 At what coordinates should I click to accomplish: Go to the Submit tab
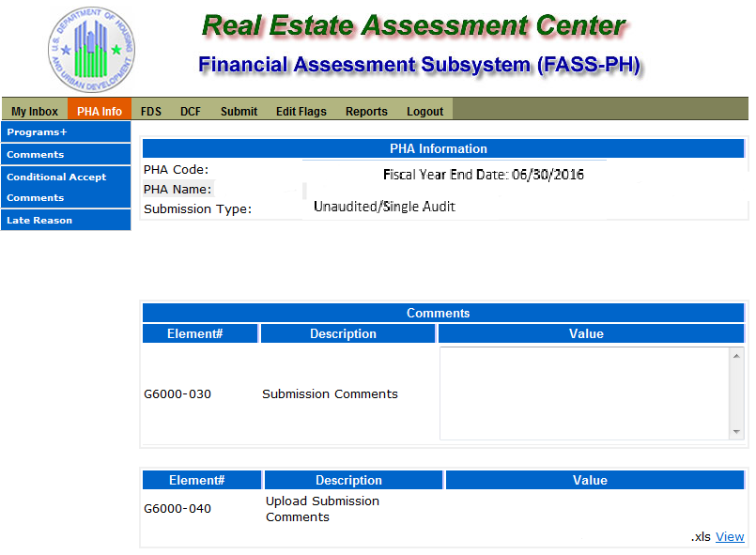(x=239, y=111)
